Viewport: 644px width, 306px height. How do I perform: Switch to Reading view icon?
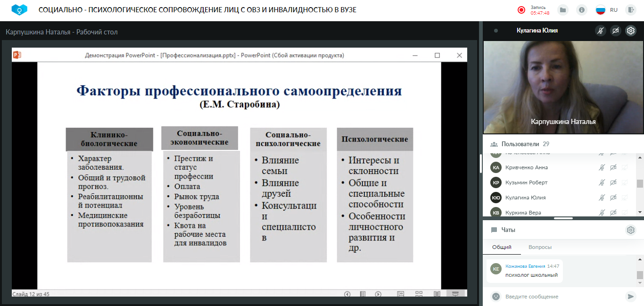pos(437,294)
